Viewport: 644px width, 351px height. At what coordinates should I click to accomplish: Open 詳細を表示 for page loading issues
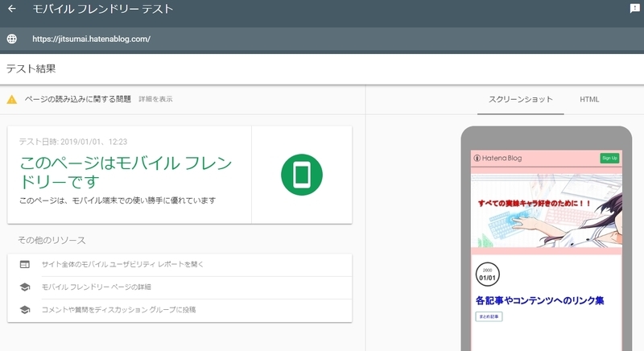(155, 99)
